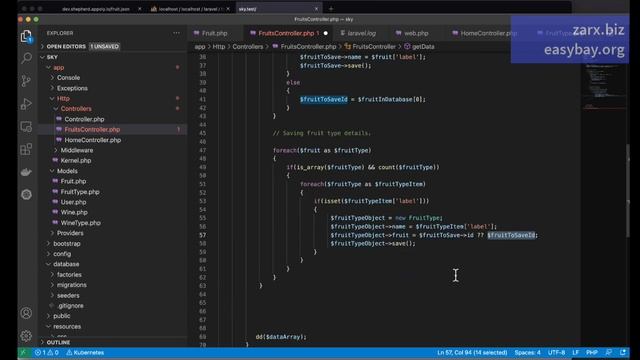The height and width of the screenshot is (360, 640).
Task: Change encoding via UTF-8 status item
Action: (x=556, y=353)
